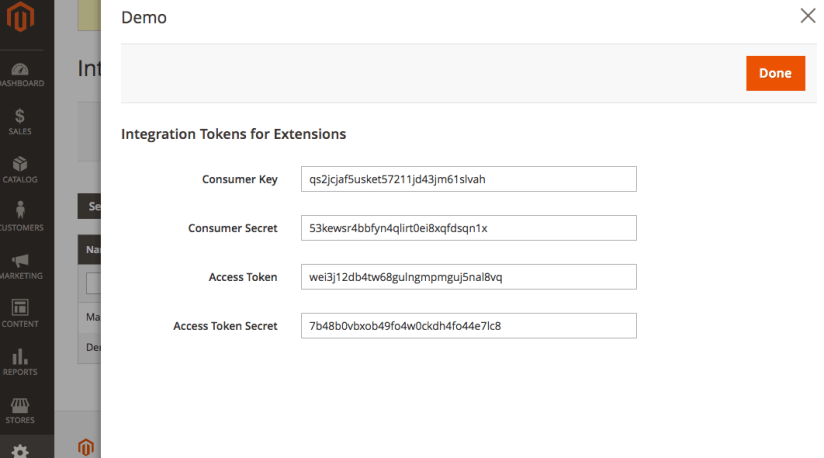
Task: Close the Demo modal with the X
Action: (807, 16)
